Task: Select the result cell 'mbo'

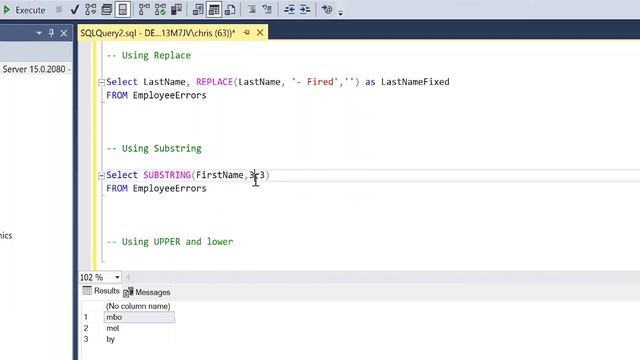Action: [x=139, y=317]
